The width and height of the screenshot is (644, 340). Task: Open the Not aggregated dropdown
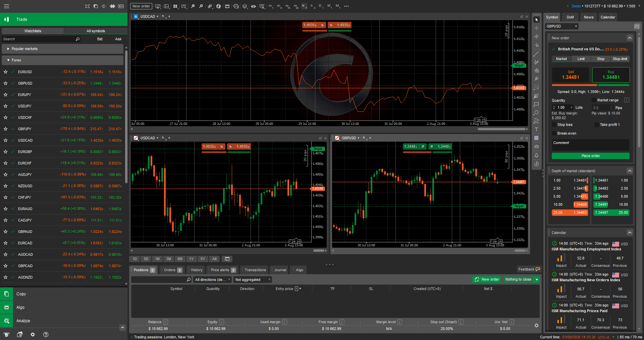coord(253,280)
